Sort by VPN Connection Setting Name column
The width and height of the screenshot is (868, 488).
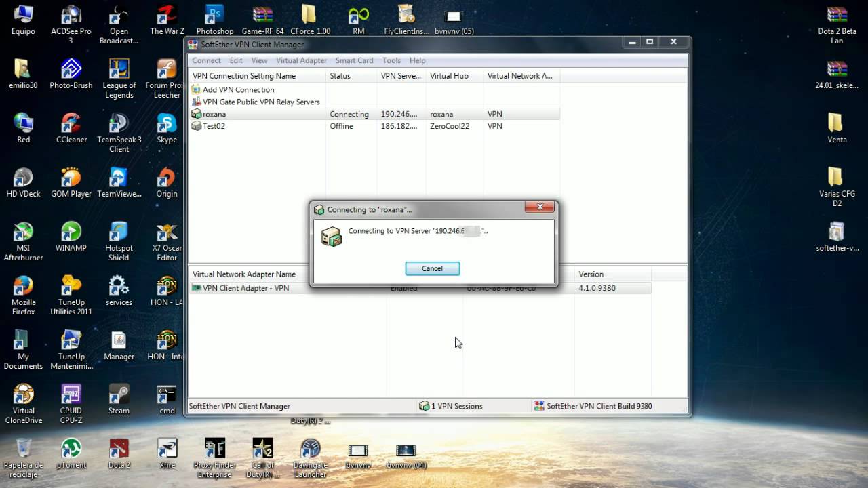click(x=257, y=76)
